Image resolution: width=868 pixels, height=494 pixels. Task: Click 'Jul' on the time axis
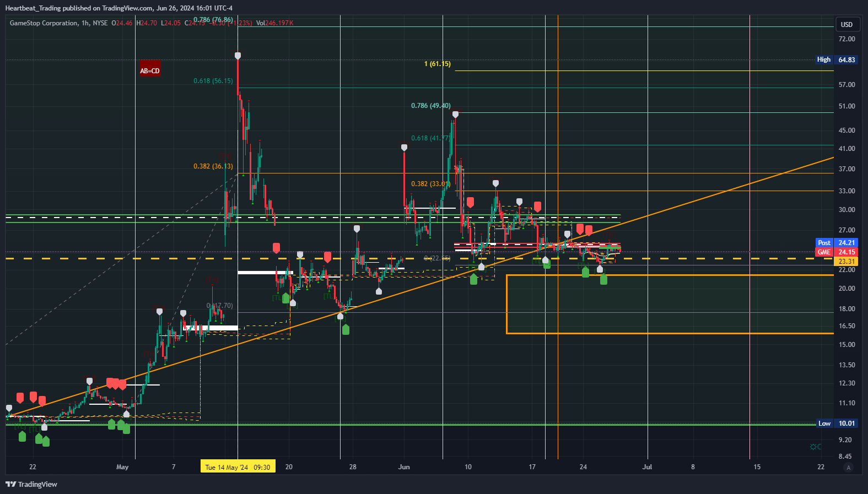(x=647, y=467)
